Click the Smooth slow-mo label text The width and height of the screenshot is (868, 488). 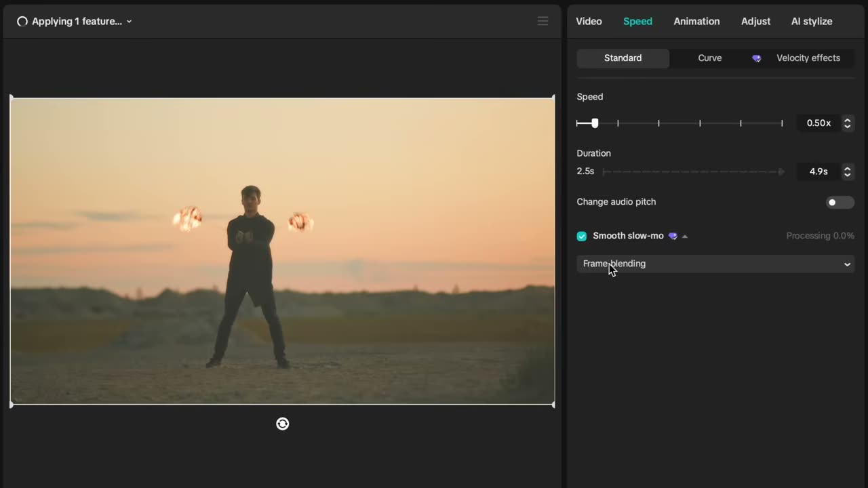[x=628, y=236]
